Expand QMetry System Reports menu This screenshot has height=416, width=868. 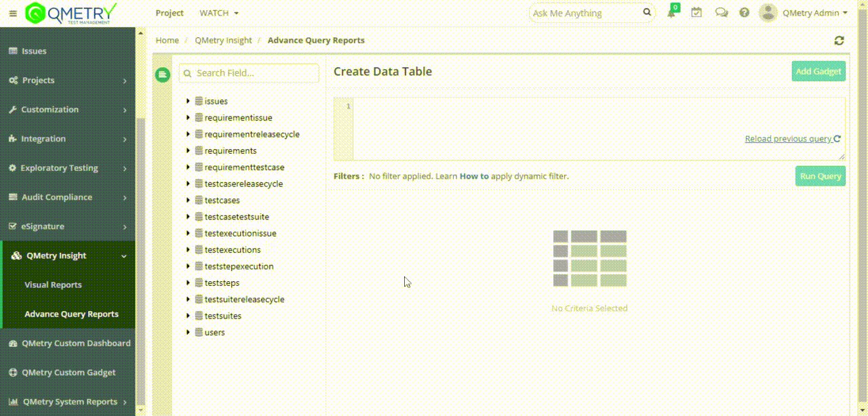68,401
